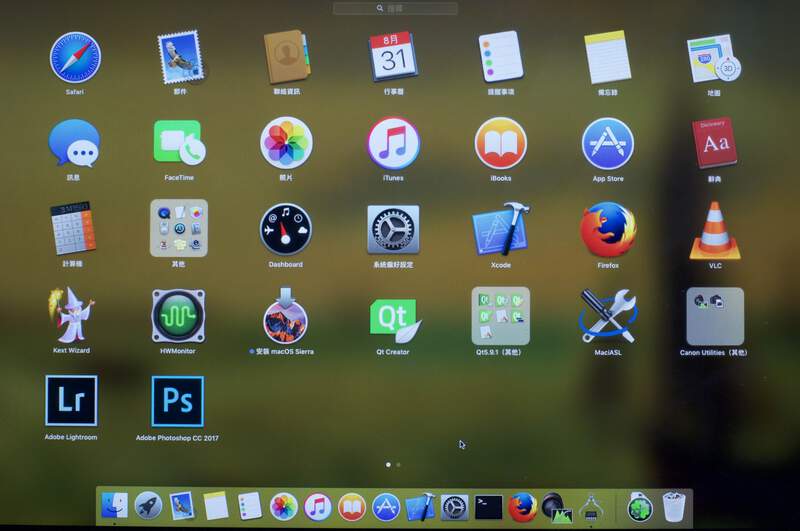Open Adobe Photoshop CC 2017
This screenshot has height=531, width=800.
178,401
